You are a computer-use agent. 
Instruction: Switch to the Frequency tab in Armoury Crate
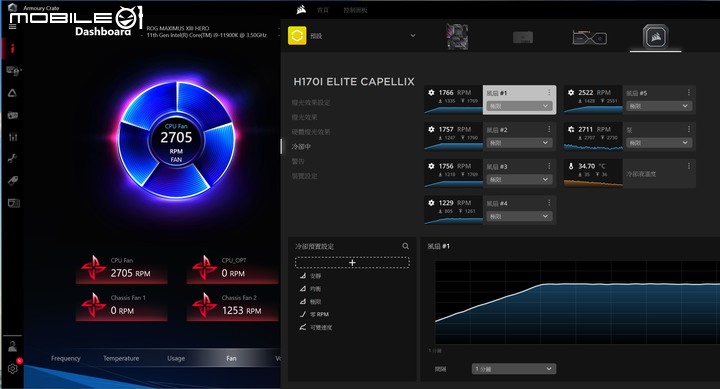pos(66,358)
